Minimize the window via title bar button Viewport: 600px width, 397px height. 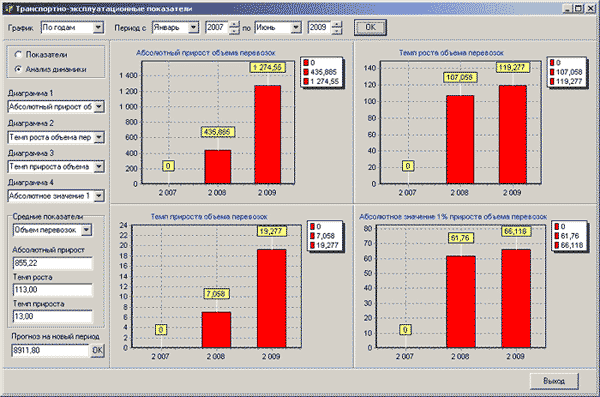pos(568,8)
